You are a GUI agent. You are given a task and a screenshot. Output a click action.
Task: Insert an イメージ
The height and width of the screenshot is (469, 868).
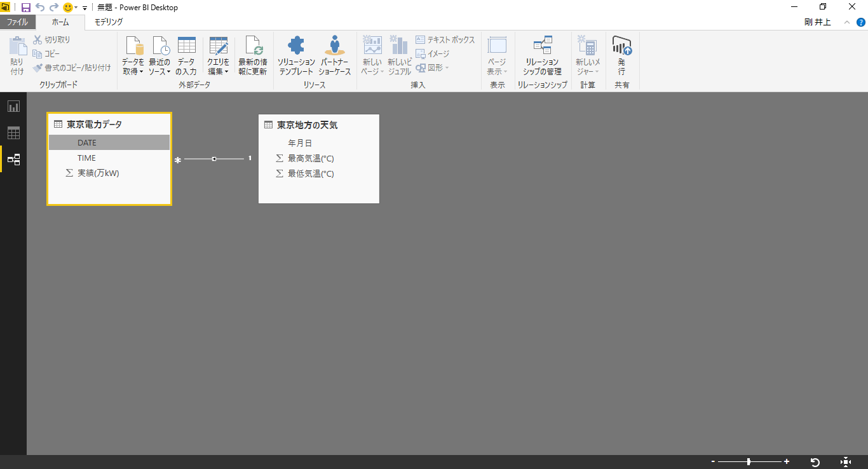[433, 53]
